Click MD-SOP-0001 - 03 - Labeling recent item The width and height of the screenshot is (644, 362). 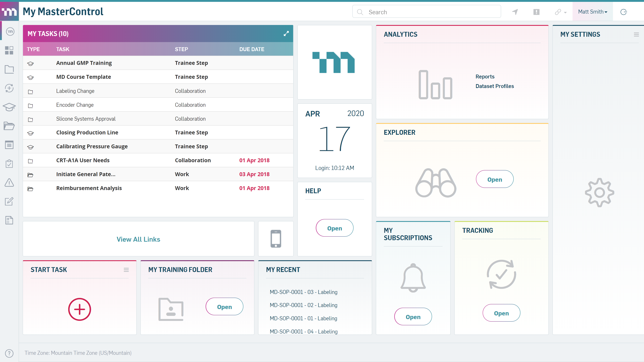pyautogui.click(x=303, y=292)
